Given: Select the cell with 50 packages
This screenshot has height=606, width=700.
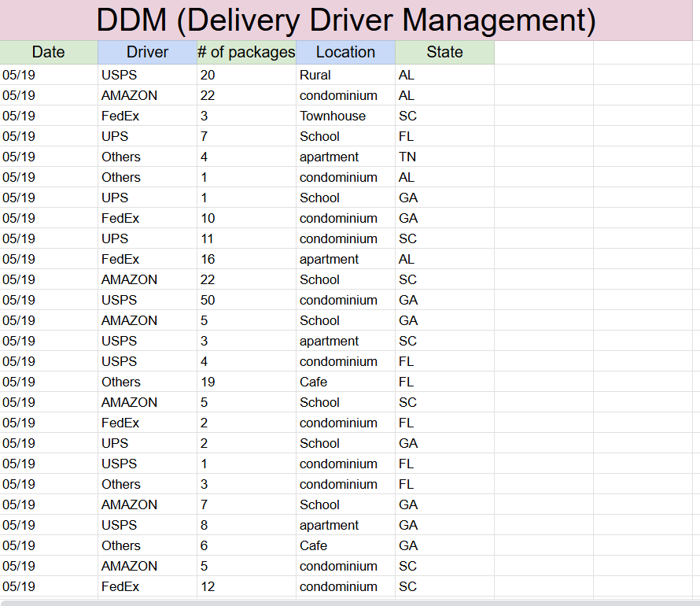Looking at the screenshot, I should click(x=246, y=300).
